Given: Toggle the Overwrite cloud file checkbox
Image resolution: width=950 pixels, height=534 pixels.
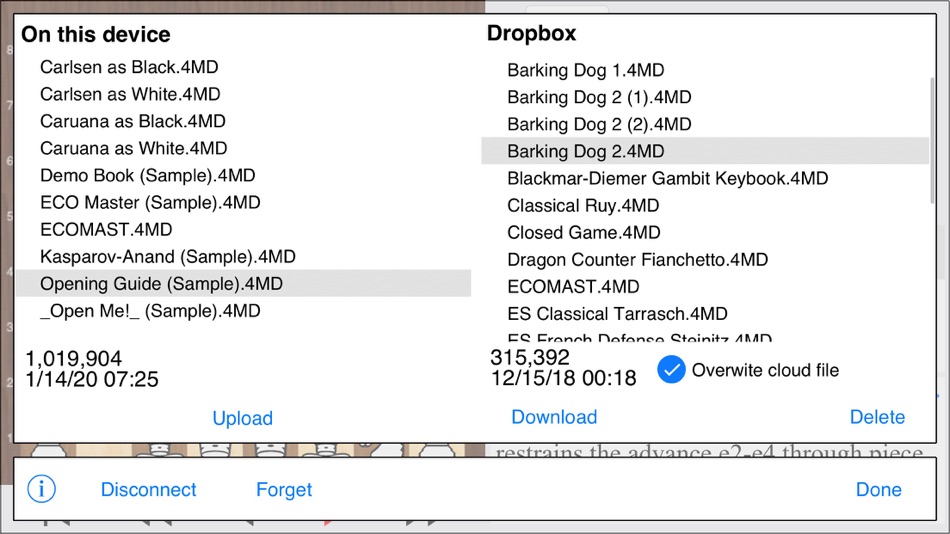Looking at the screenshot, I should pos(671,370).
